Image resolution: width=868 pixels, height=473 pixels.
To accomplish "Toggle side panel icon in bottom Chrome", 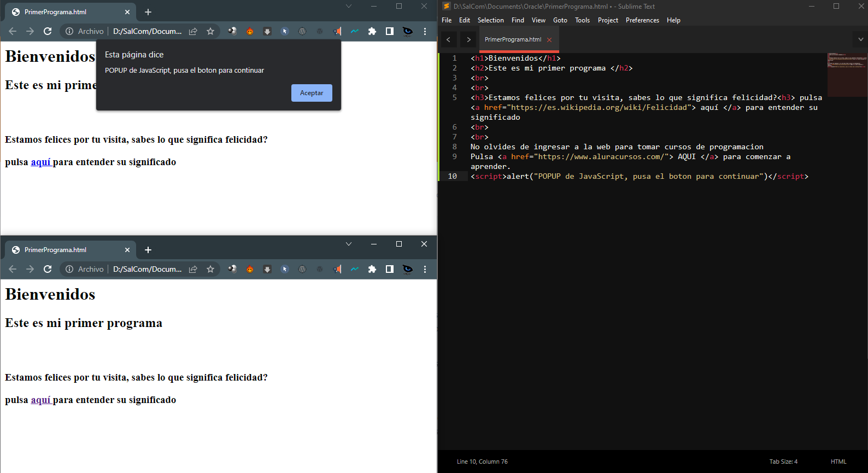I will (390, 269).
